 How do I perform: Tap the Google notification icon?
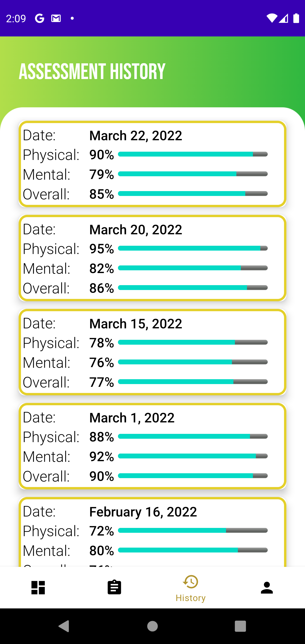tap(39, 18)
